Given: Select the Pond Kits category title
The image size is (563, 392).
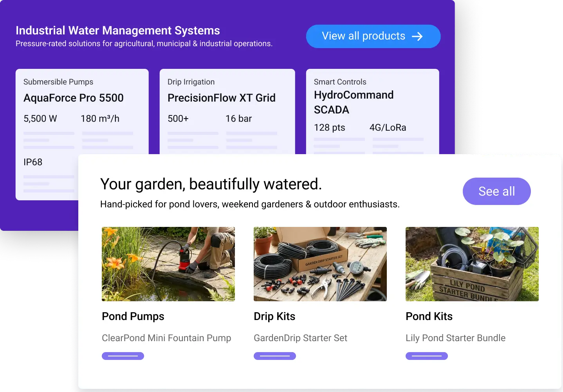Looking at the screenshot, I should 429,316.
